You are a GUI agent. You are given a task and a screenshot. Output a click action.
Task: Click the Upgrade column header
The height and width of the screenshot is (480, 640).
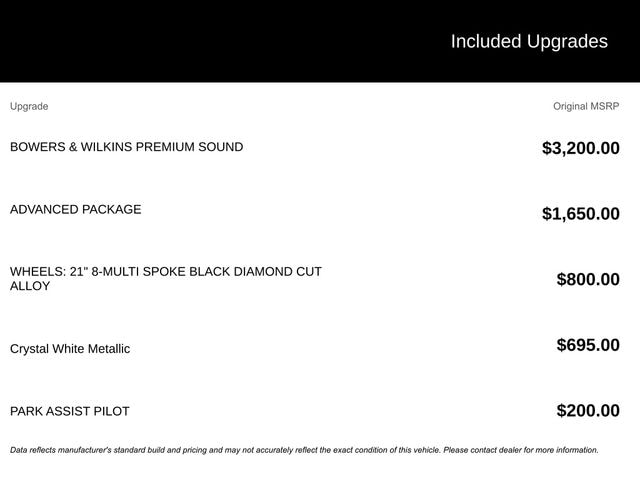(29, 106)
